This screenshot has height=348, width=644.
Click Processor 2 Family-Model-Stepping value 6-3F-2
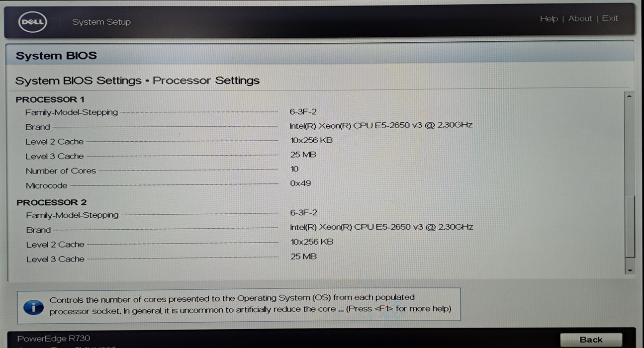[x=303, y=212]
